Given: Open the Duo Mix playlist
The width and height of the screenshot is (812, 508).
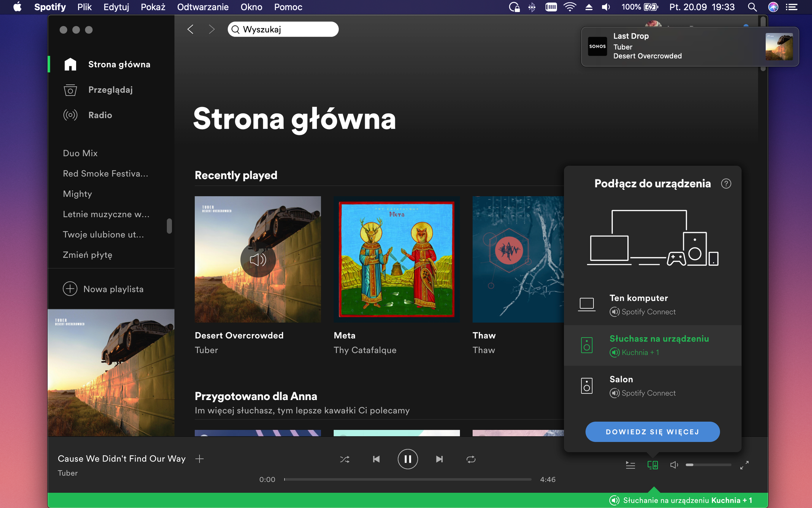Looking at the screenshot, I should [80, 153].
